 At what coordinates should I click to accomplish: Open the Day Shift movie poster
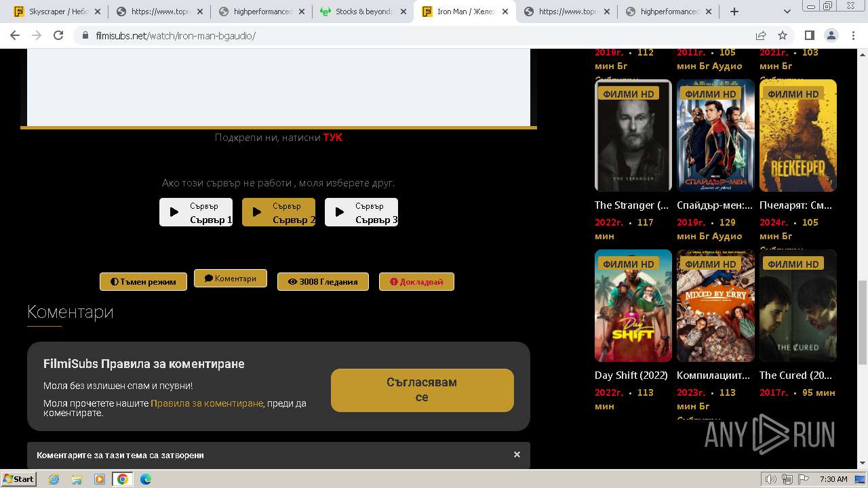click(633, 306)
